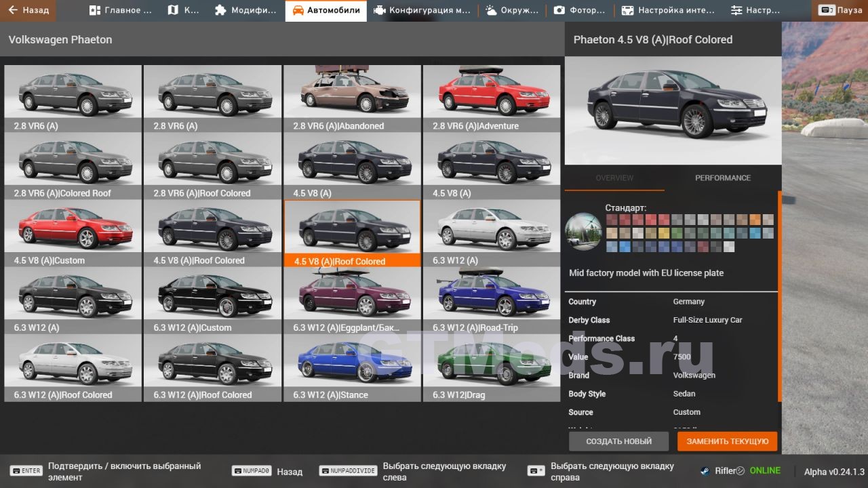Select the red 4.5 V8 (A)|Custom car

coord(73,232)
